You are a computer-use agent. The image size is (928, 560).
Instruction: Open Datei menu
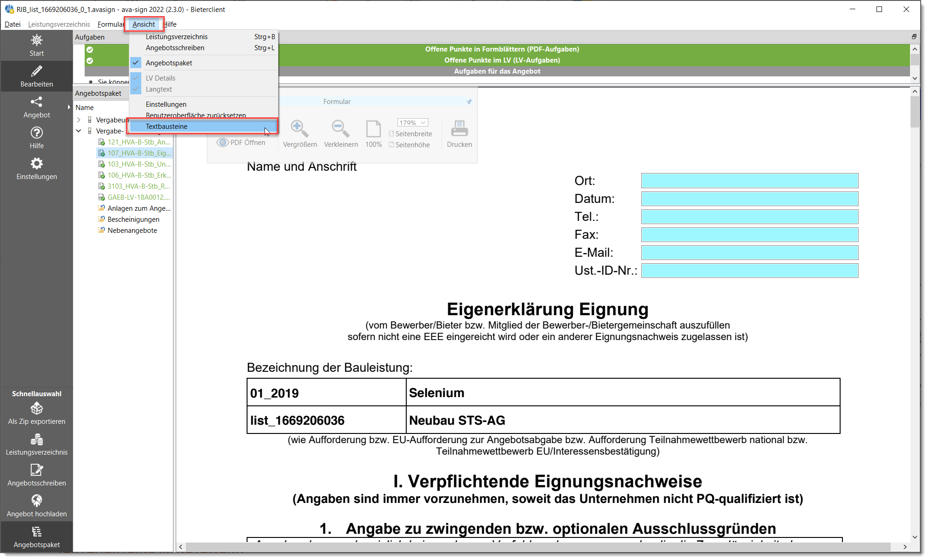tap(12, 24)
